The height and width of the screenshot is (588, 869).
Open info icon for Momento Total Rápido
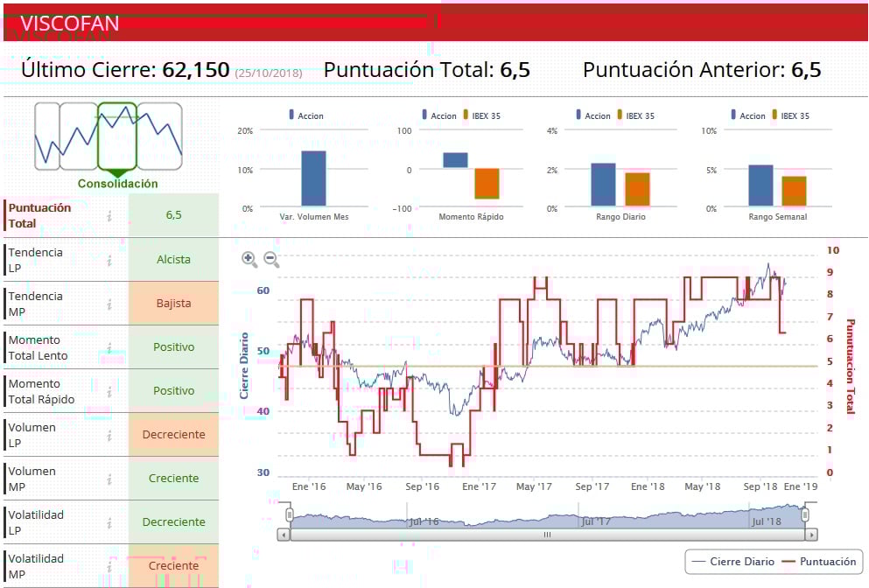[109, 392]
